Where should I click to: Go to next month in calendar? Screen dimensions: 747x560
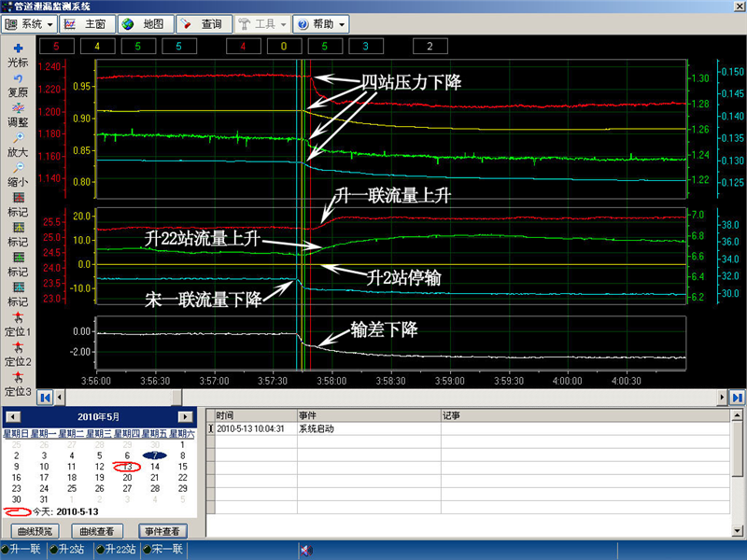[189, 415]
